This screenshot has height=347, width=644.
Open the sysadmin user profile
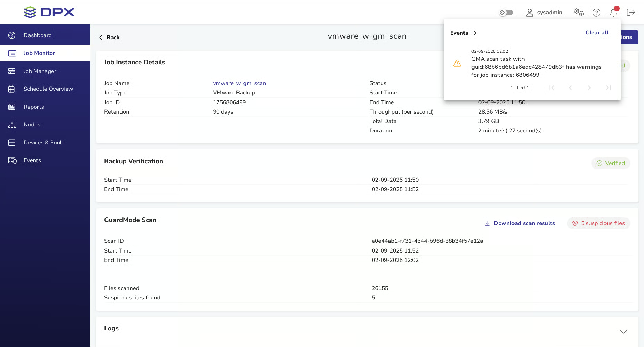[544, 13]
